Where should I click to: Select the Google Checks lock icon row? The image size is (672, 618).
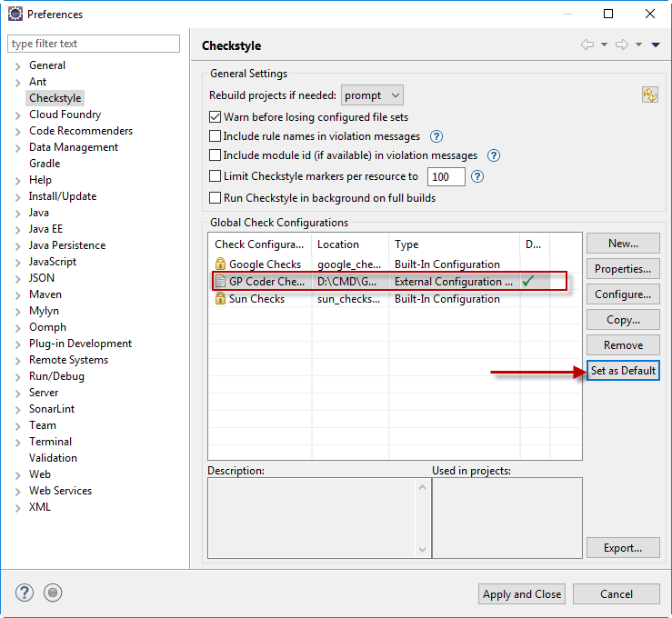coord(220,264)
